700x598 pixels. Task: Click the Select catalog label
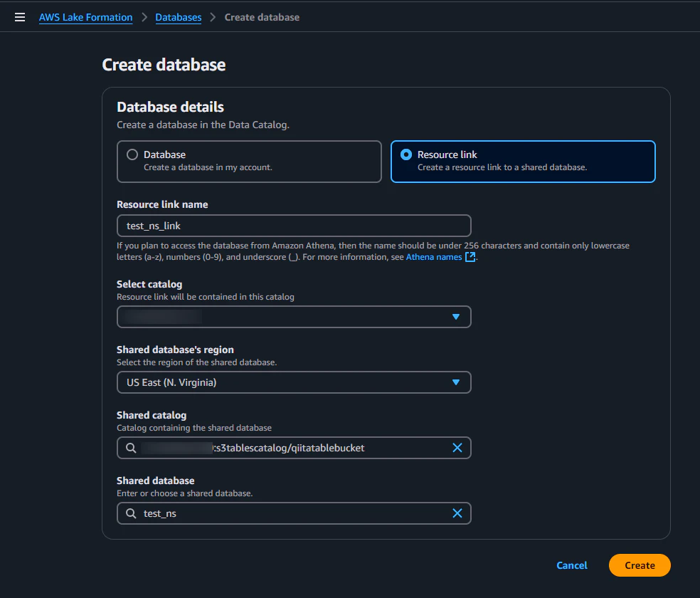(x=149, y=285)
